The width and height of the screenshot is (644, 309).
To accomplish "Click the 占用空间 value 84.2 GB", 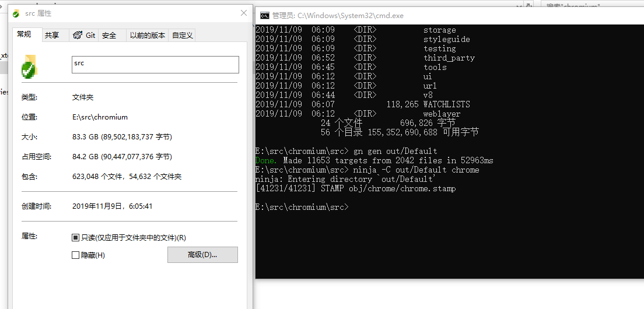I will point(122,157).
